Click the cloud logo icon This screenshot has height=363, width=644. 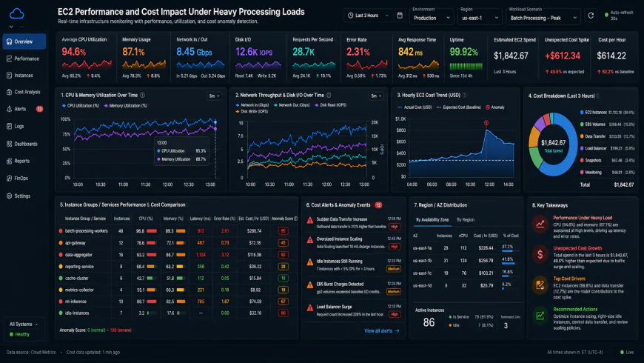click(16, 14)
